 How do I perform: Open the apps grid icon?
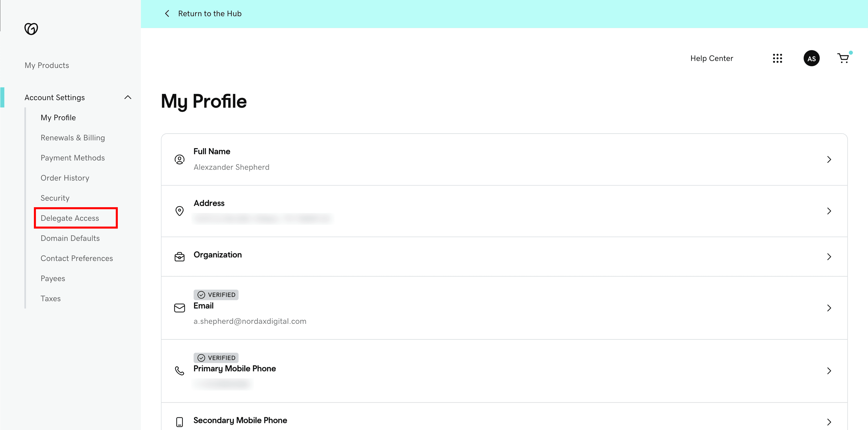(778, 58)
